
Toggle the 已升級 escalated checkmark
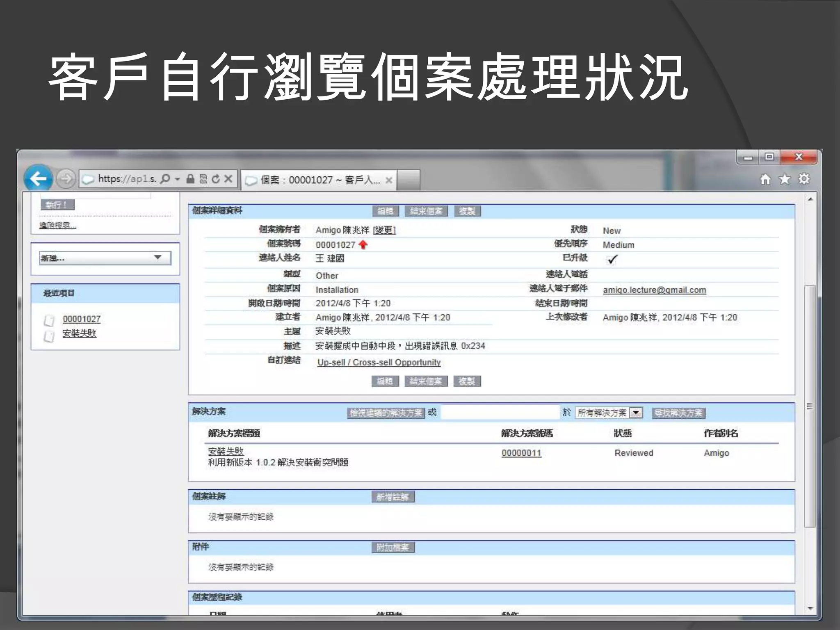[x=612, y=260]
